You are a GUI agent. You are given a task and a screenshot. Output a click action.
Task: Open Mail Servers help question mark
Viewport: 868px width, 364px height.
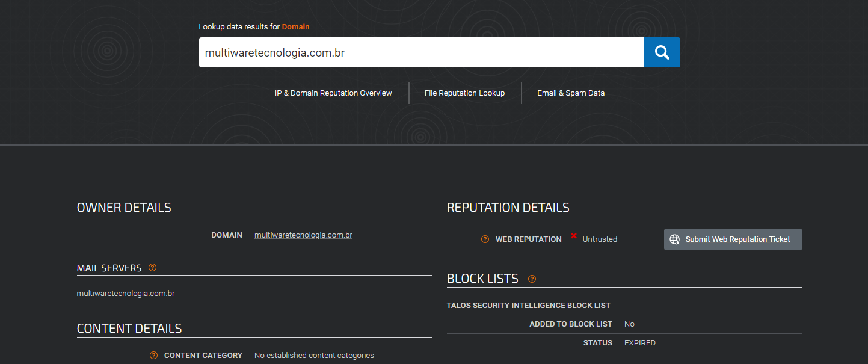(152, 268)
